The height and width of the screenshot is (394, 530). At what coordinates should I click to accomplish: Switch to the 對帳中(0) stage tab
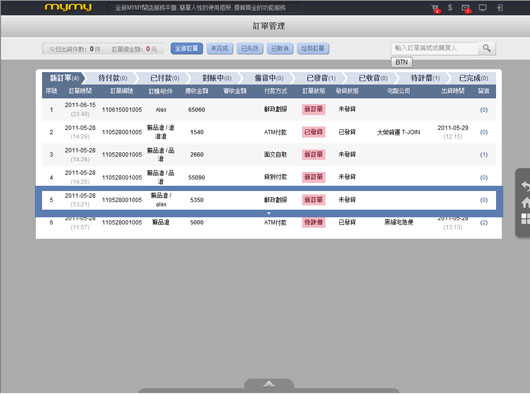[216, 78]
